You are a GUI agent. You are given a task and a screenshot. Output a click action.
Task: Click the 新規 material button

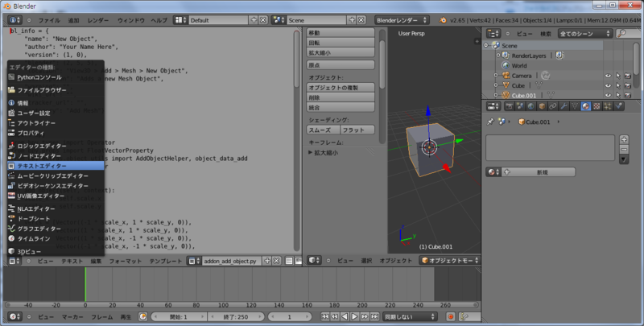(x=538, y=172)
